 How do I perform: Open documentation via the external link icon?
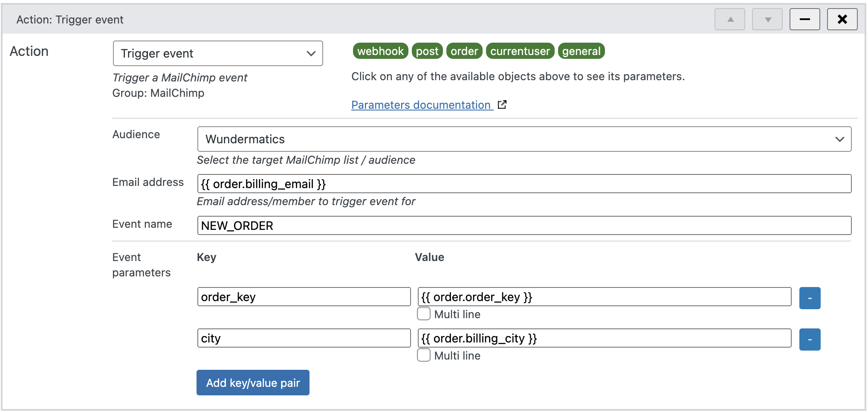[x=503, y=104]
